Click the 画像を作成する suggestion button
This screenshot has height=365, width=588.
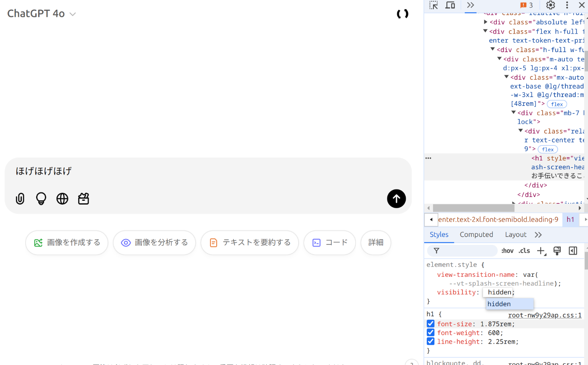67,242
